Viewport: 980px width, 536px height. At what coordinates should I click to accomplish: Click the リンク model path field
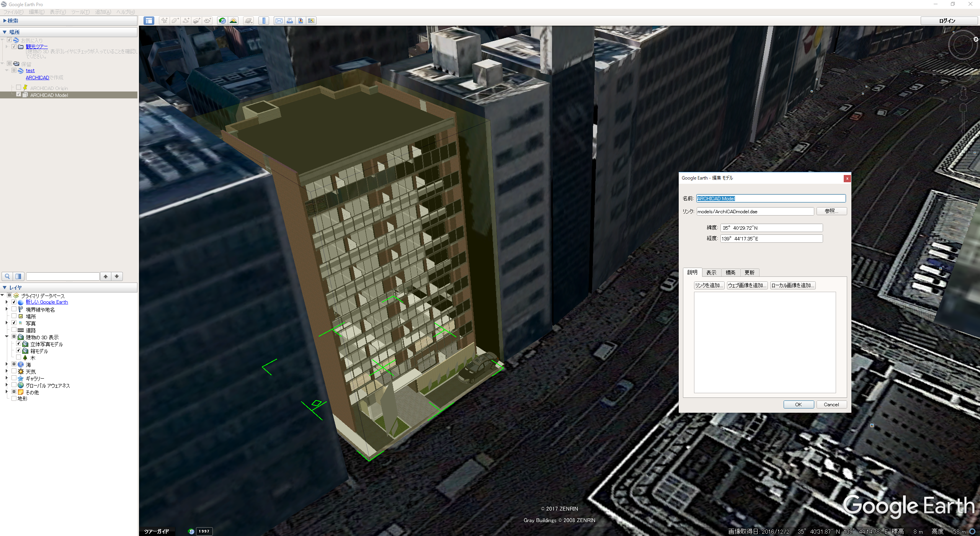click(755, 211)
